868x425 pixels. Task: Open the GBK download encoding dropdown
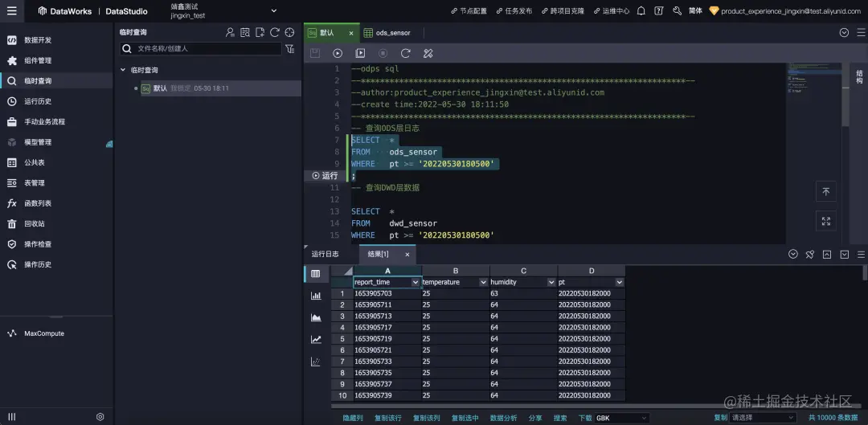click(x=621, y=418)
